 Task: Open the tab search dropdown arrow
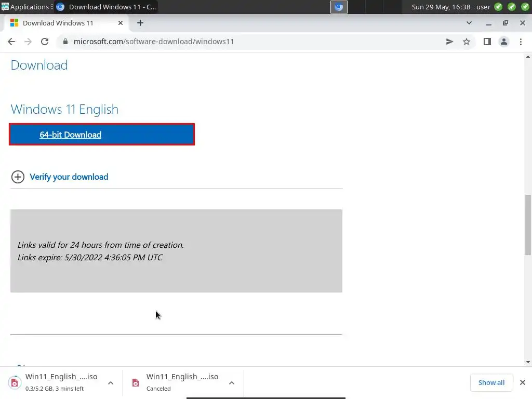(469, 23)
